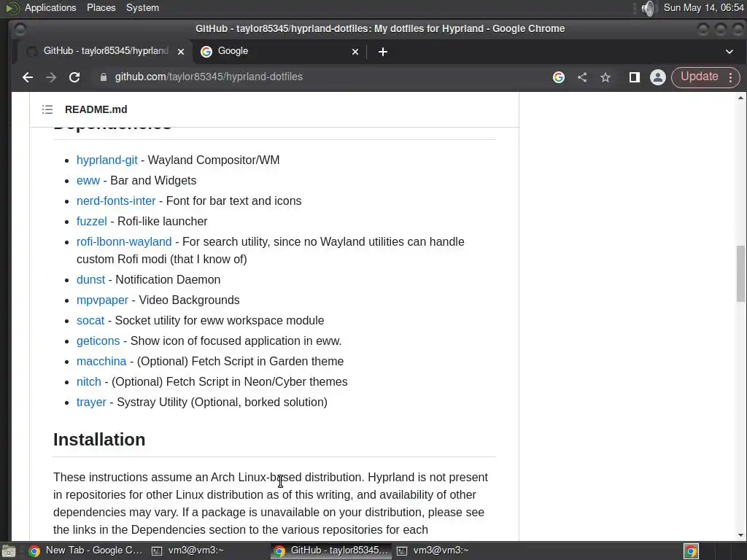
Task: Open a new tab with plus button
Action: coord(382,52)
